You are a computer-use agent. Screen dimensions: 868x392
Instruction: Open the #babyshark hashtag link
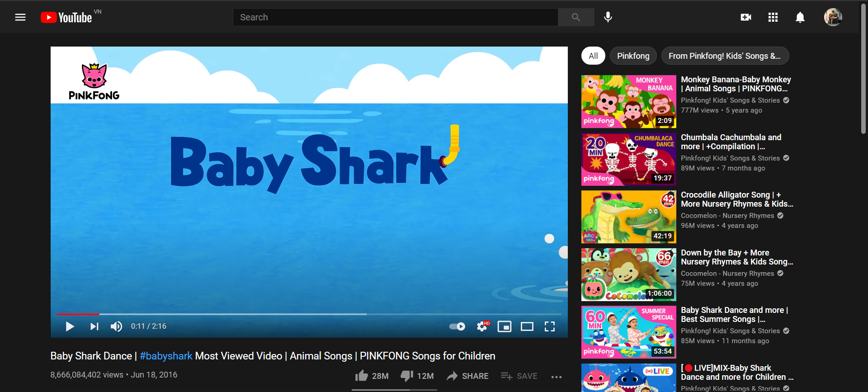(x=166, y=356)
